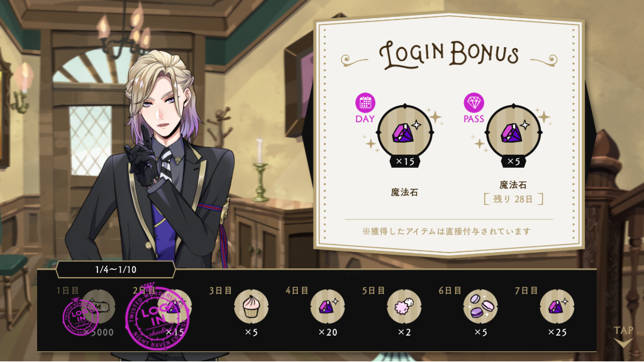Select the DAY magic stone ×15 reward
644x362 pixels.
coord(405,133)
